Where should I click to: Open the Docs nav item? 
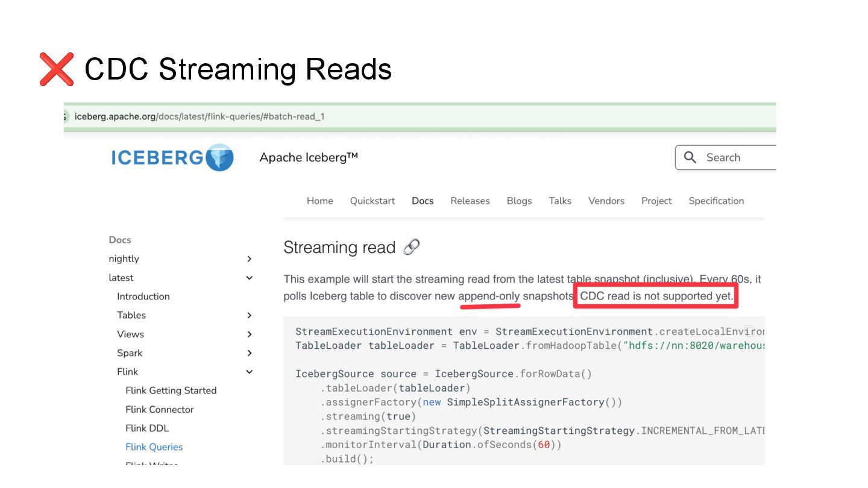click(x=423, y=201)
